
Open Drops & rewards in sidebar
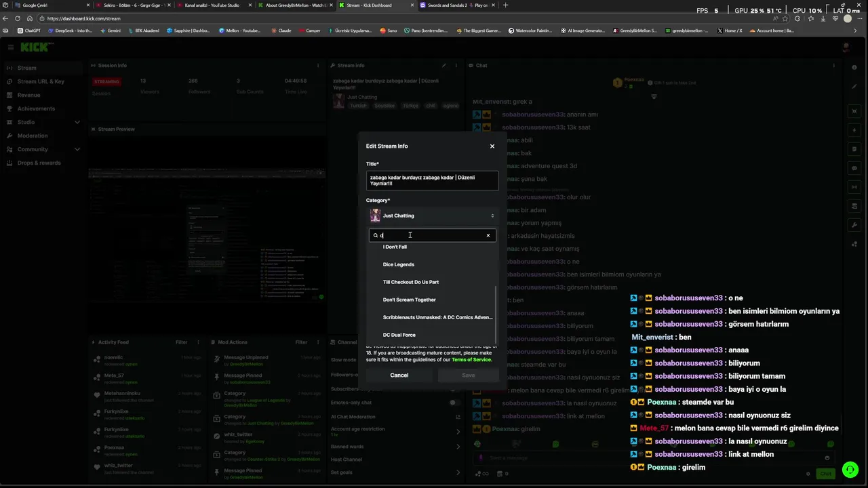pyautogui.click(x=42, y=163)
